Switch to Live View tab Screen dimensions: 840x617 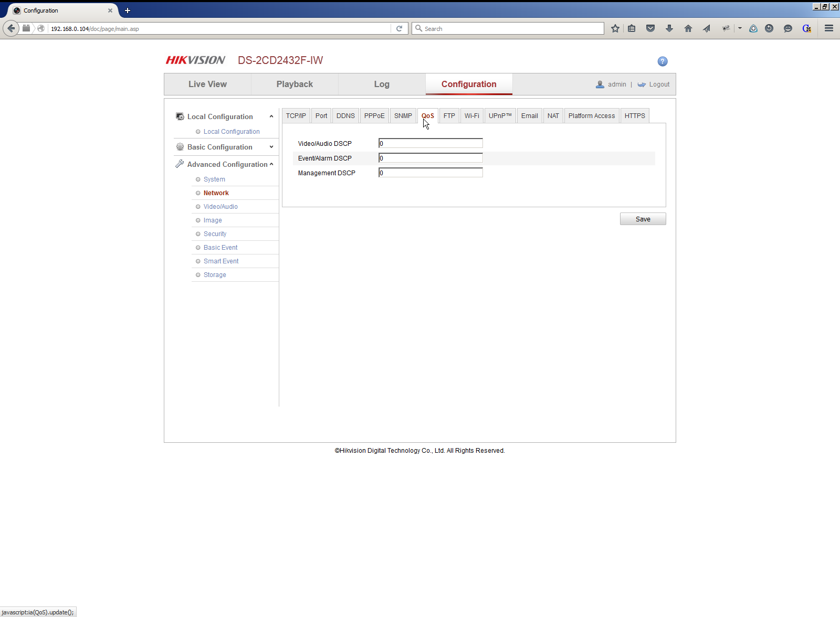coord(207,84)
